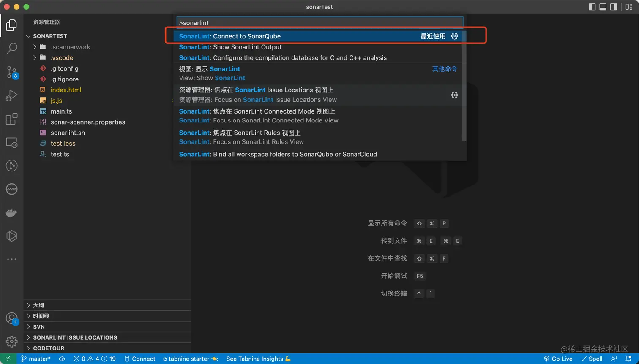Click gear icon on Issue Locations command row
The height and width of the screenshot is (364, 639).
[454, 95]
